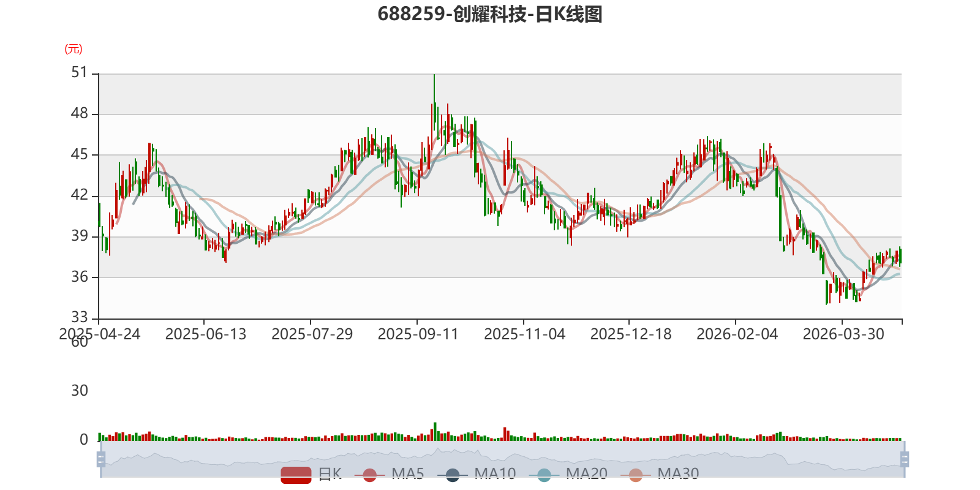The image size is (980, 490).
Task: Click the tallest candlestick peaking at 51
Action: [x=434, y=102]
